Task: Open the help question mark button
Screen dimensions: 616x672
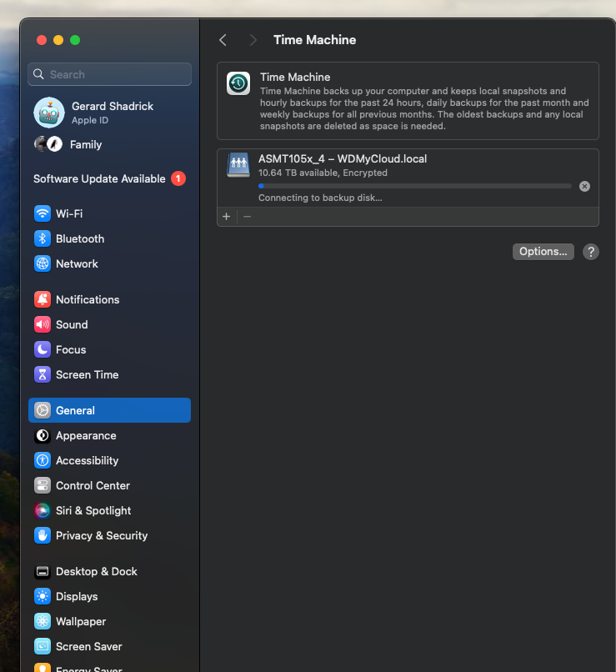Action: click(591, 252)
